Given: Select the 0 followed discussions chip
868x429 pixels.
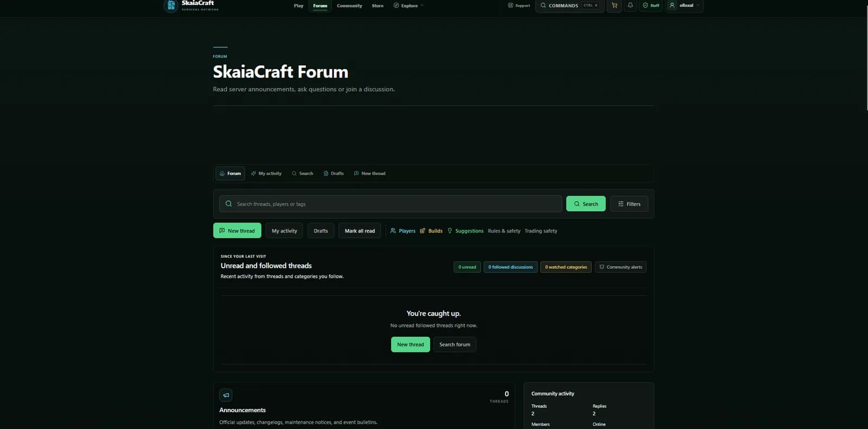Looking at the screenshot, I should click(510, 267).
